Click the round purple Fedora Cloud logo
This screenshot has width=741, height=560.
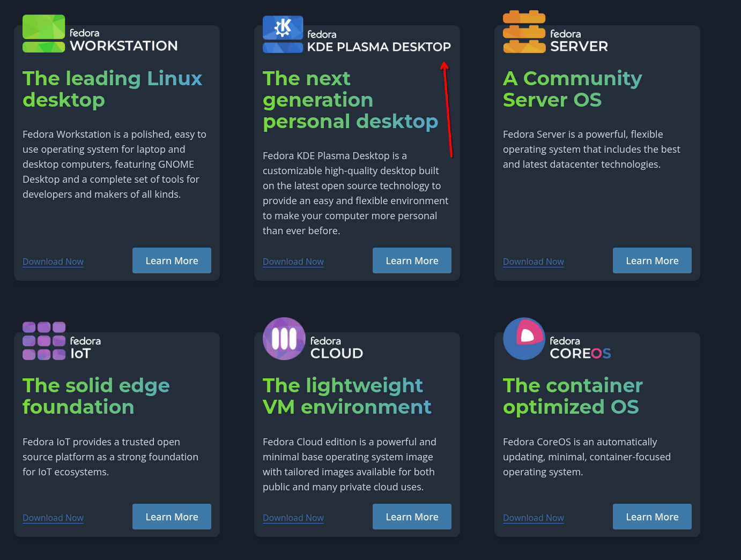coord(284,339)
